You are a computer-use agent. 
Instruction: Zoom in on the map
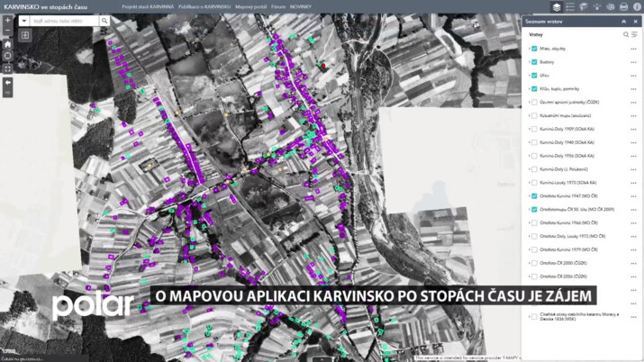[x=8, y=19]
